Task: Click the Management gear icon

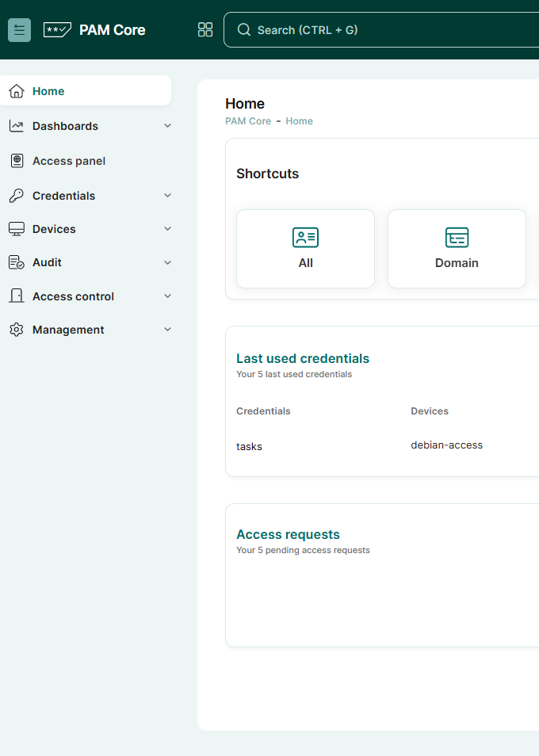Action: [x=17, y=330]
